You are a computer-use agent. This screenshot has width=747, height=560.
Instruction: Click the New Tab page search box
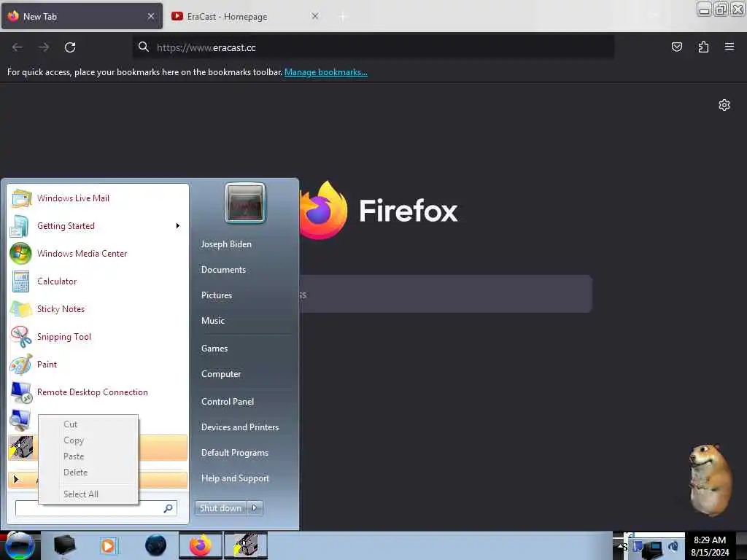[x=446, y=294]
